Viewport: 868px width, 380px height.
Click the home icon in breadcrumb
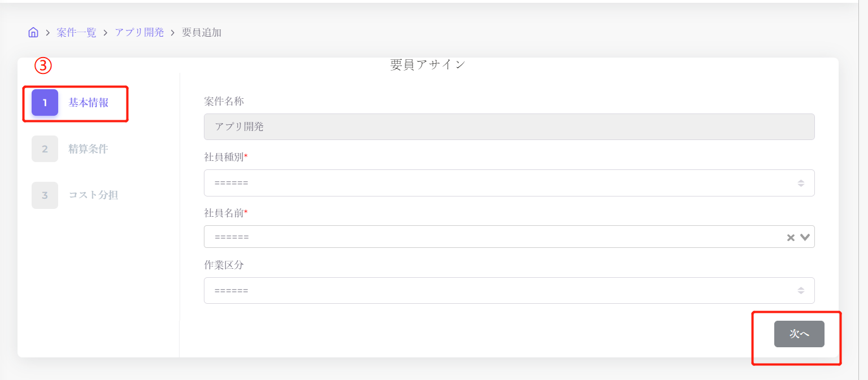coord(33,32)
